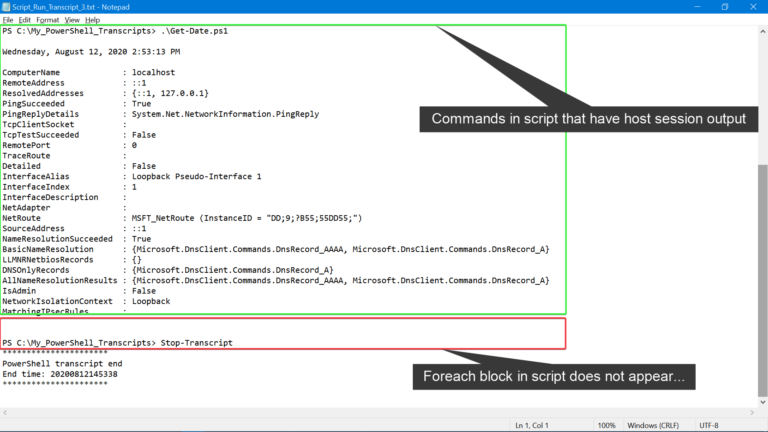Click the 'SourceAddress' property line
Screen dimensions: 768x432
[x=74, y=229]
